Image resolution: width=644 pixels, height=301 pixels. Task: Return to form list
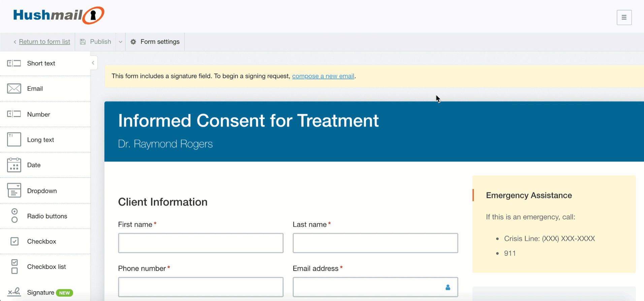pyautogui.click(x=44, y=42)
